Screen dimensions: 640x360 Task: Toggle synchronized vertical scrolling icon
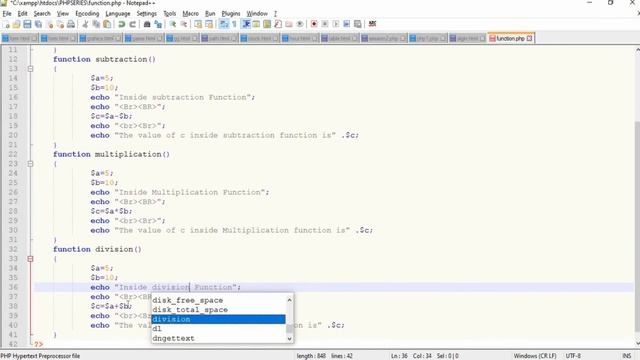coord(198,24)
